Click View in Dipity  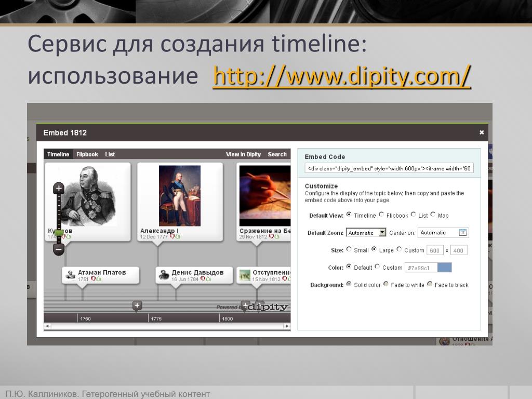coord(243,154)
